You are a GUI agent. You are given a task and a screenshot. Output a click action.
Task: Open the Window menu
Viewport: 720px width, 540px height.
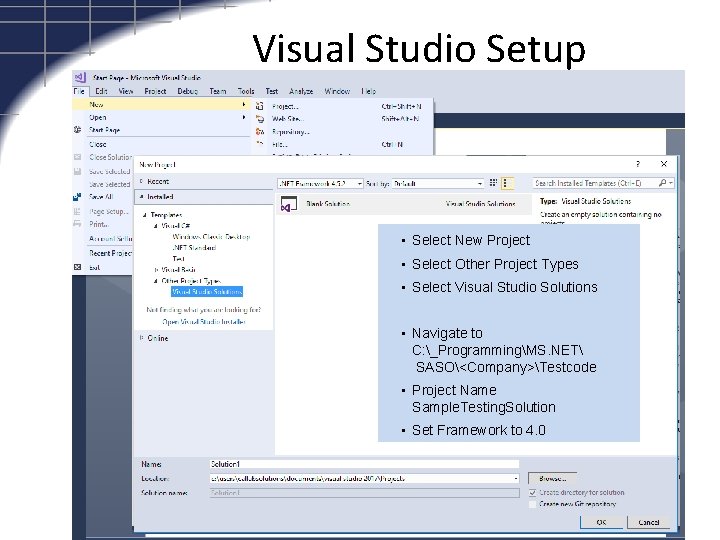[x=337, y=91]
